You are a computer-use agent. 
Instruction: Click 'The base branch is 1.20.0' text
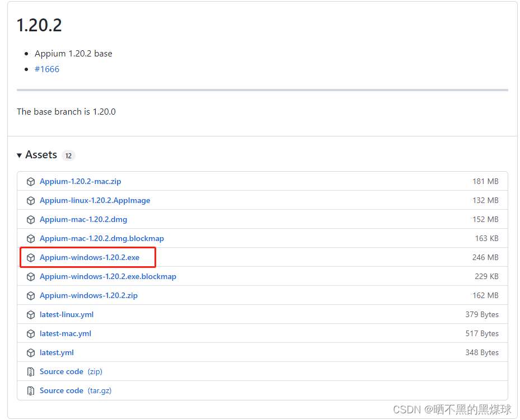tap(66, 112)
